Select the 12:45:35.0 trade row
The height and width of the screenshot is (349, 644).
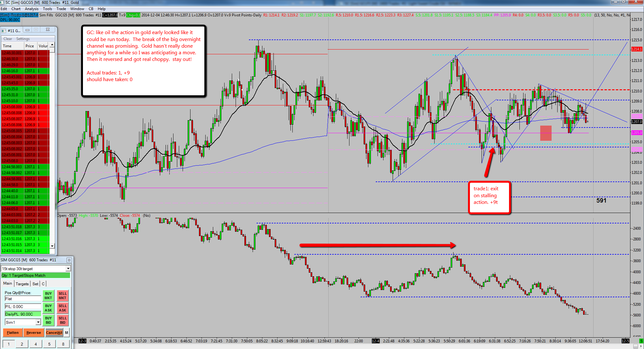(25, 89)
